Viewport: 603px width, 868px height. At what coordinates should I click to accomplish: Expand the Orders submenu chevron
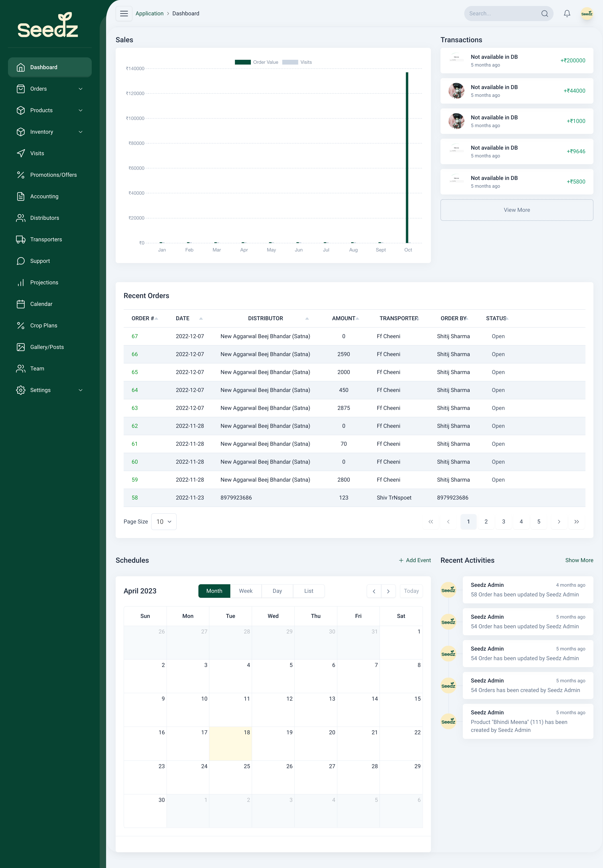(x=81, y=89)
